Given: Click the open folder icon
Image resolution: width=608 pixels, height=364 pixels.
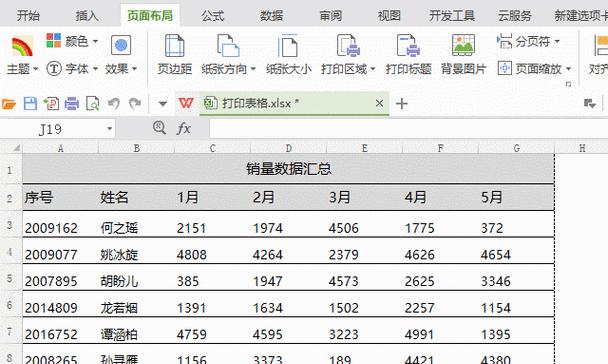Looking at the screenshot, I should (9, 104).
